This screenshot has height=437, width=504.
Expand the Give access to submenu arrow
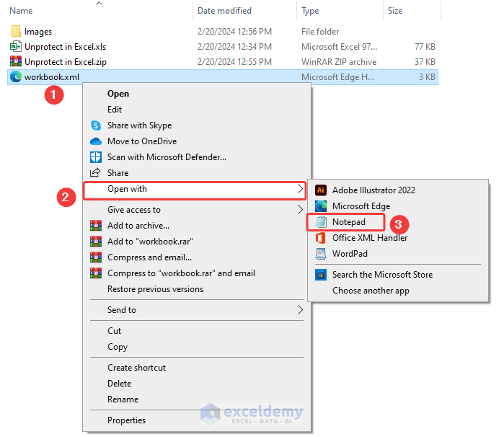click(300, 210)
